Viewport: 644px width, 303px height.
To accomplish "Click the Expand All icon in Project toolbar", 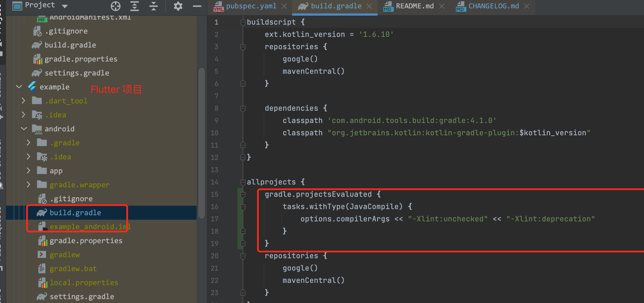I will 134,6.
